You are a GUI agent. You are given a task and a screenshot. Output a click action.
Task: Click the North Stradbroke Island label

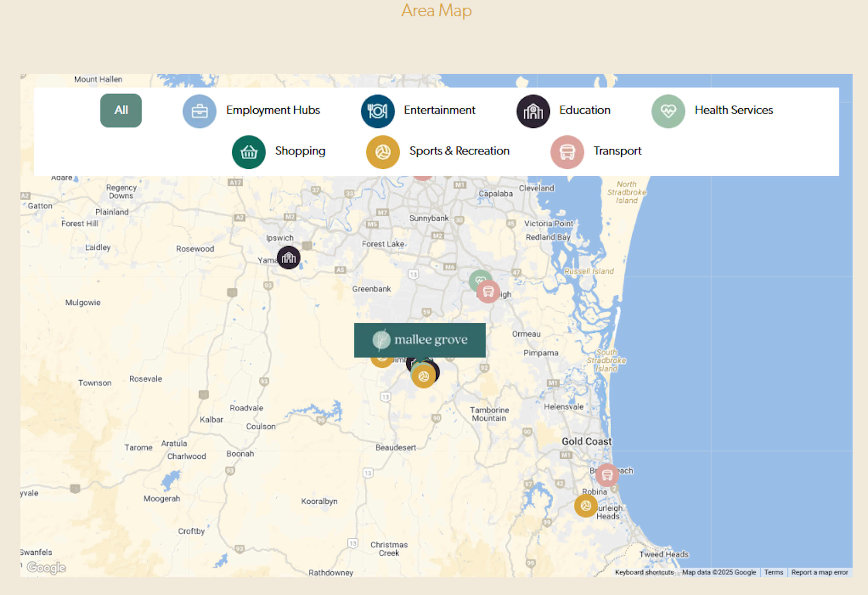pyautogui.click(x=627, y=192)
